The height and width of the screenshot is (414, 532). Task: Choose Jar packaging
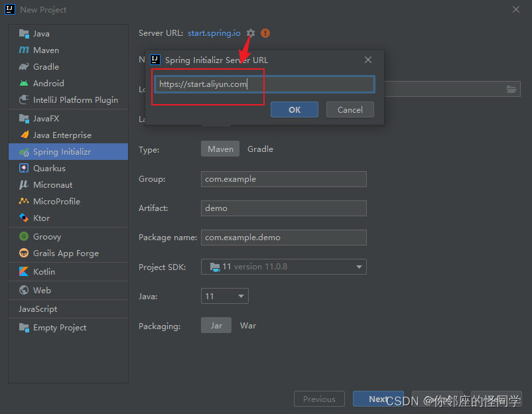coord(216,326)
